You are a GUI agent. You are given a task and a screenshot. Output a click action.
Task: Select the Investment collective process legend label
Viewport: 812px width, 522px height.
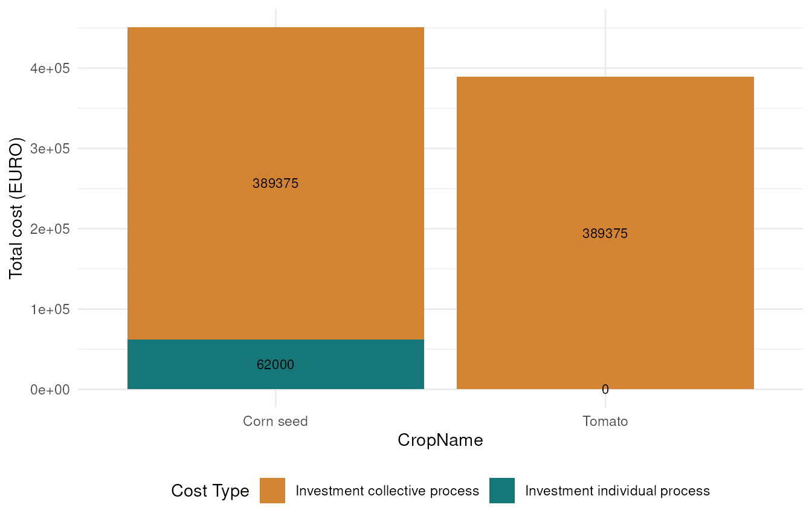pyautogui.click(x=387, y=491)
